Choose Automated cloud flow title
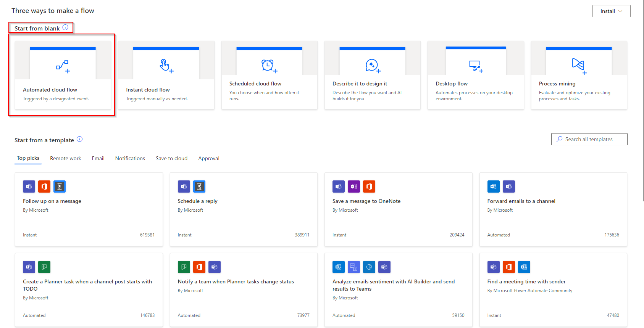This screenshot has height=328, width=644. coord(50,90)
